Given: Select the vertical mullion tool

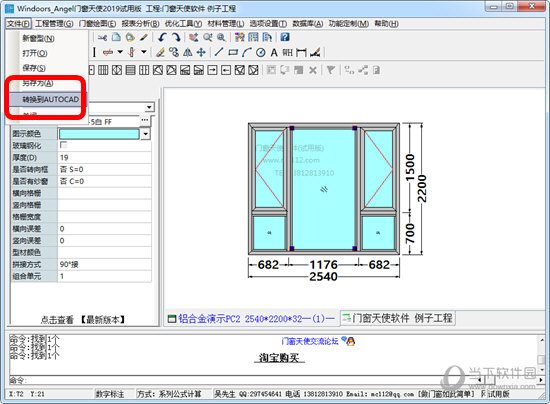Looking at the screenshot, I should pyautogui.click(x=132, y=53).
